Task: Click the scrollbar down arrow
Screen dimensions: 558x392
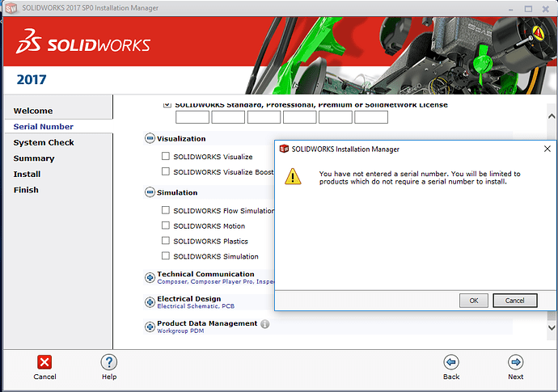Action: [552, 327]
